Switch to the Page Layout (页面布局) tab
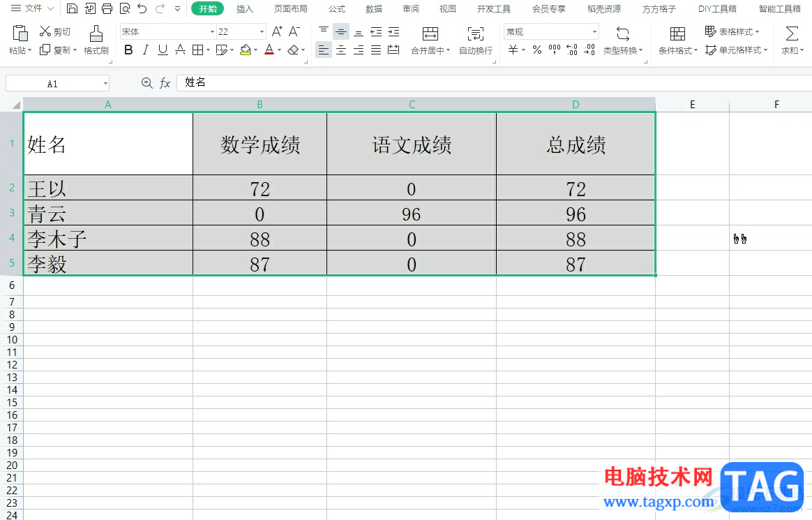 (290, 9)
